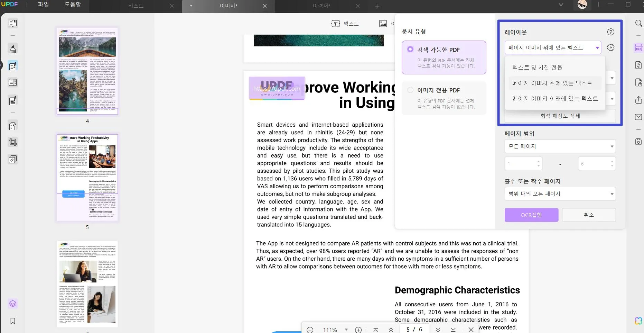644x333 pixels.
Task: Expand the 페이지 범위 모든 페이지 dropdown
Action: (x=560, y=146)
